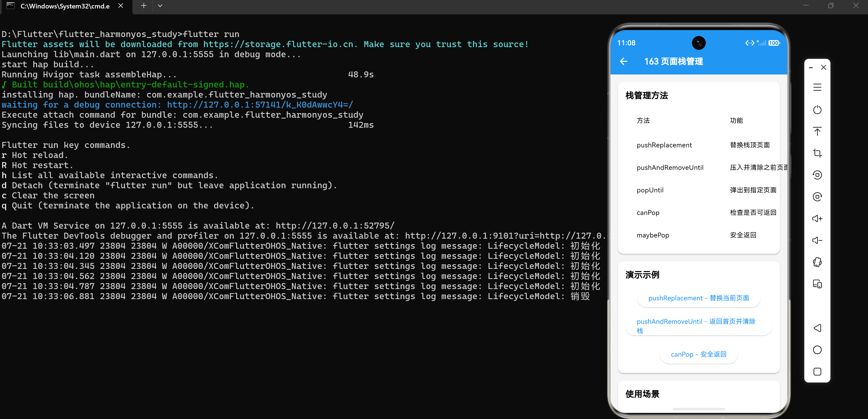Click the 'q Quit' command line in terminal
The image size is (868, 419).
[128, 206]
